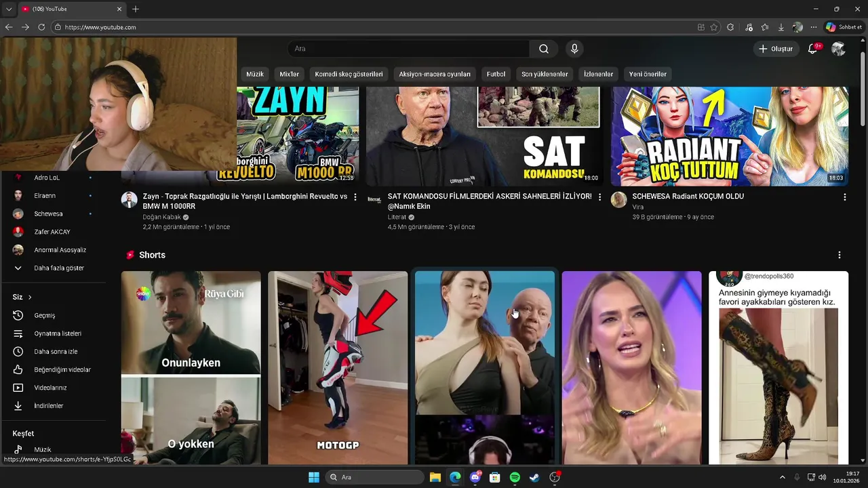Open short with woman and bald man
Screen dimensions: 868x488
484,367
